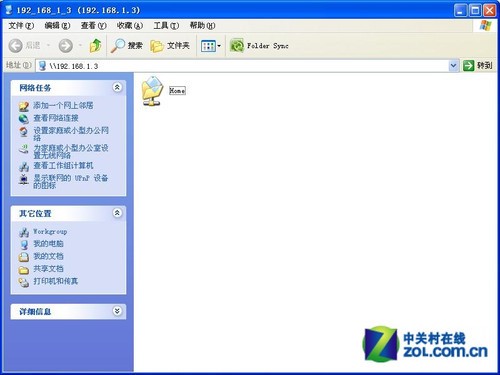Minimize the 192.168.1.3 window

tap(460, 11)
